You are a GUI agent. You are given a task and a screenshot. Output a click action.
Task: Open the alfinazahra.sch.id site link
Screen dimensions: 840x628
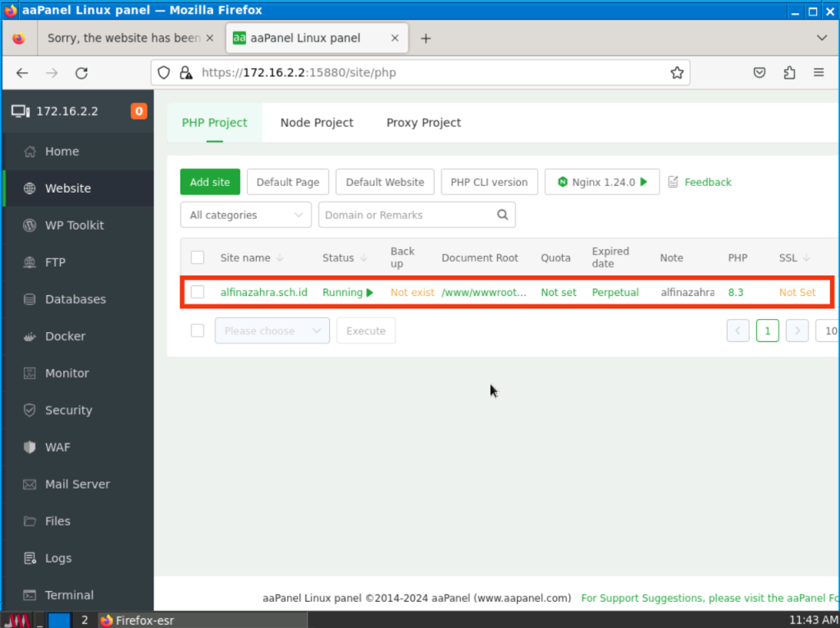coord(263,292)
